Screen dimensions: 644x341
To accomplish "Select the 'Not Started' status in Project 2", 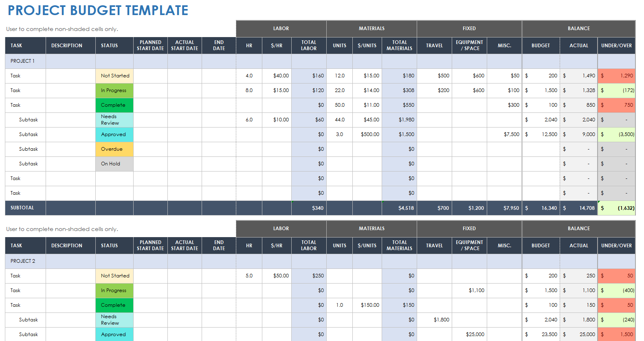I will point(114,276).
